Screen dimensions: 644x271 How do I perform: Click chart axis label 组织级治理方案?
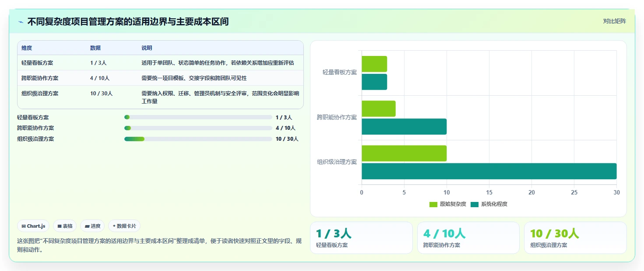click(x=337, y=162)
